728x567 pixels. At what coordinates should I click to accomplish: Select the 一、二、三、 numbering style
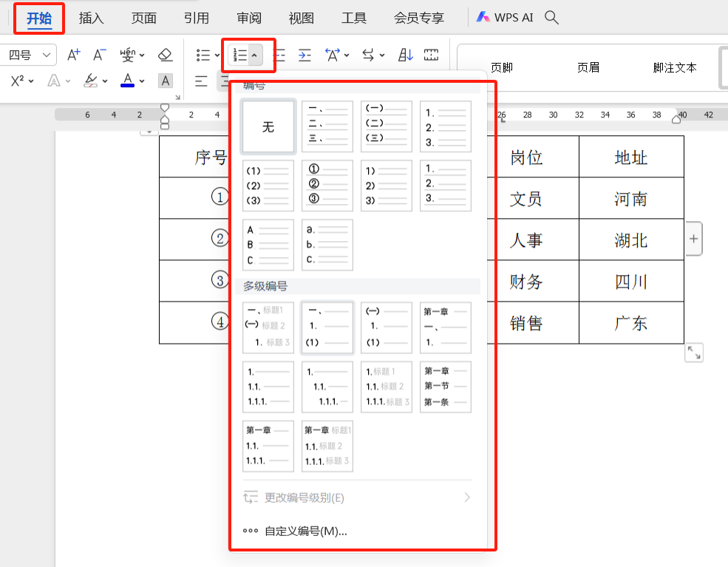point(327,126)
